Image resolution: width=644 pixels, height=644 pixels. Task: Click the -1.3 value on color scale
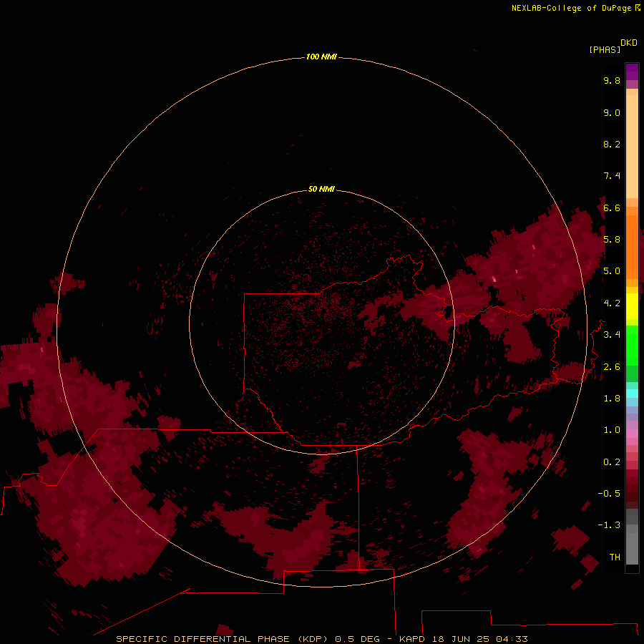(609, 525)
